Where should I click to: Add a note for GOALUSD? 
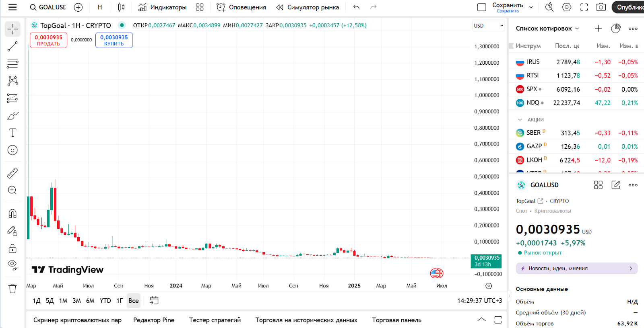point(616,185)
